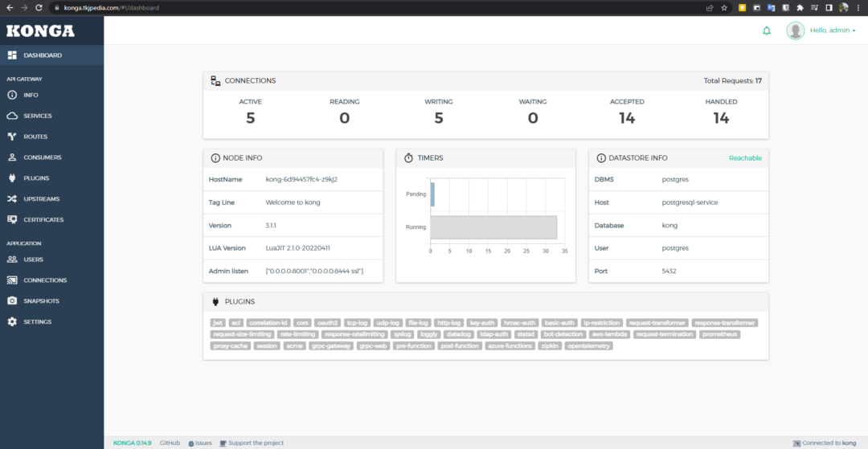Navigate to Users in Application section

[33, 259]
